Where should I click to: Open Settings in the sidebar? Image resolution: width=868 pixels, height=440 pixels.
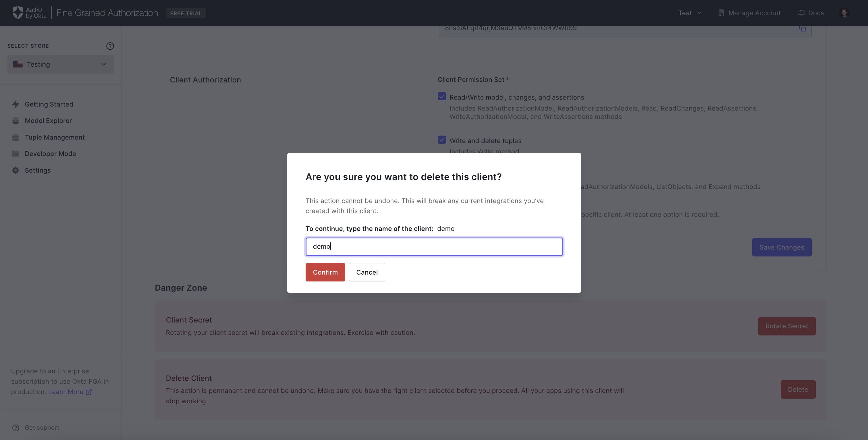tap(38, 170)
